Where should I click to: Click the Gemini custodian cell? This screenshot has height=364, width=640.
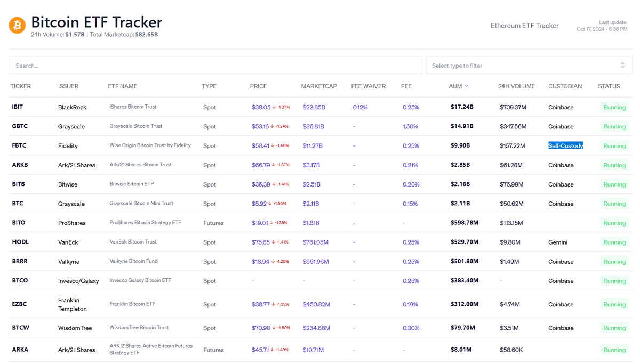(558, 242)
